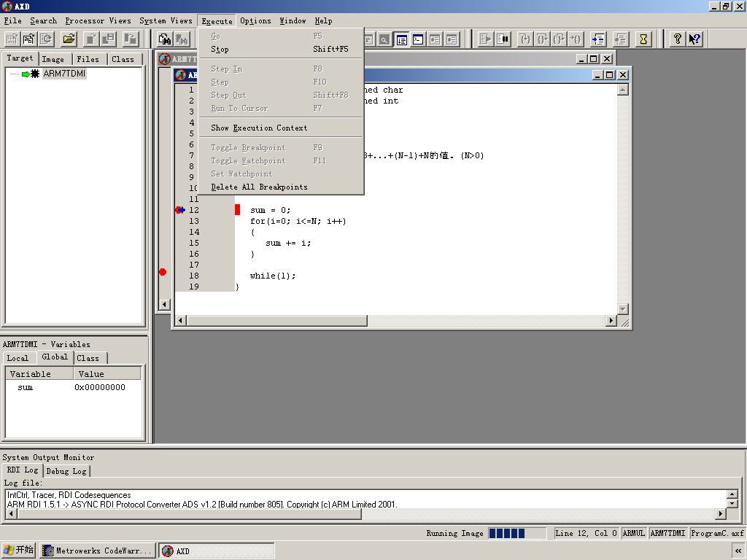Click the What's This context help icon
The width and height of the screenshot is (747, 560).
694,39
